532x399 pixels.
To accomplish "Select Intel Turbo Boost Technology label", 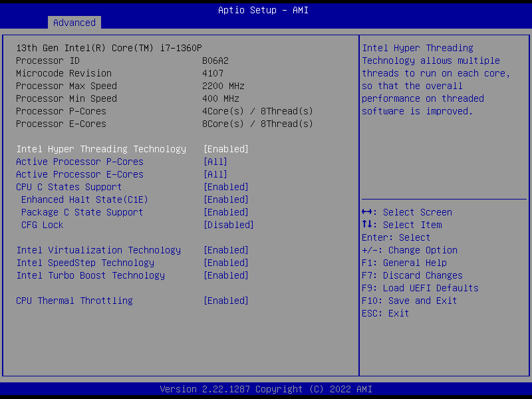I will 90,275.
